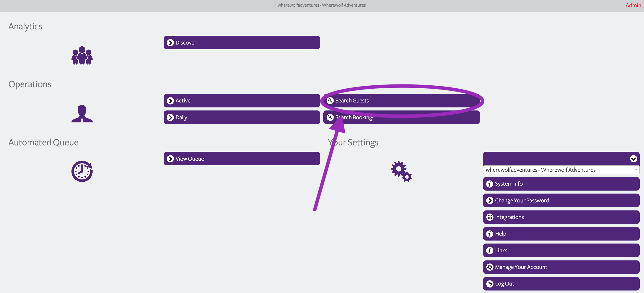
Task: Open the Active operations list
Action: pos(242,101)
